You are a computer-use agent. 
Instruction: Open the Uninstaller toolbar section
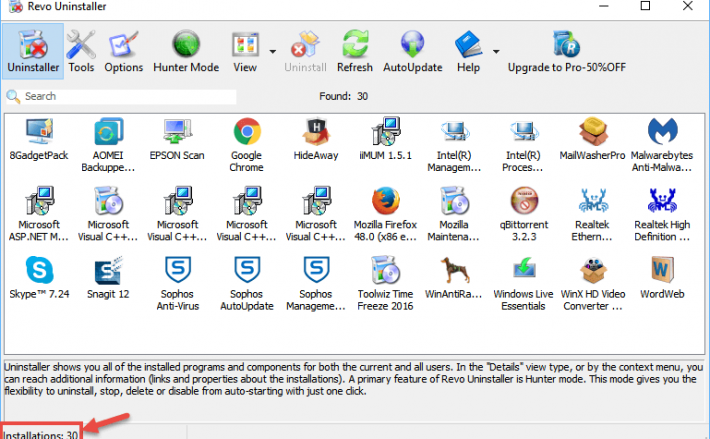33,51
